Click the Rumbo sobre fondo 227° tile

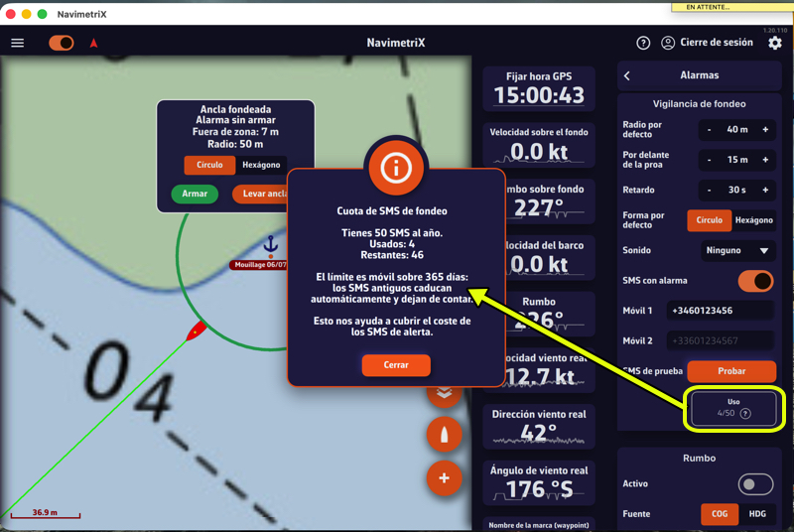pos(550,201)
